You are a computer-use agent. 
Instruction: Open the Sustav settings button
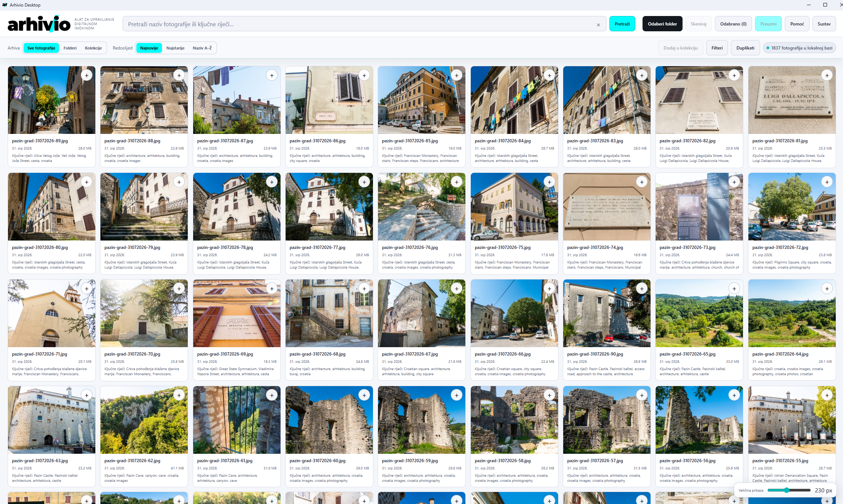pyautogui.click(x=824, y=24)
